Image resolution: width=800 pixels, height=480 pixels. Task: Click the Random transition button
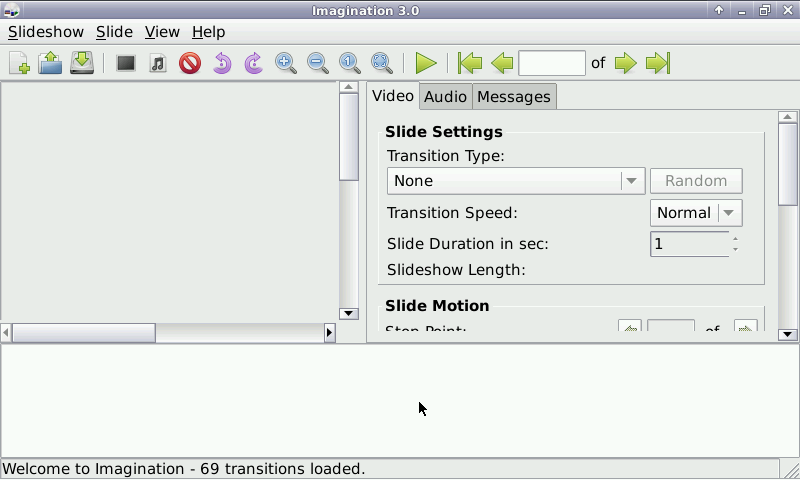click(x=696, y=181)
